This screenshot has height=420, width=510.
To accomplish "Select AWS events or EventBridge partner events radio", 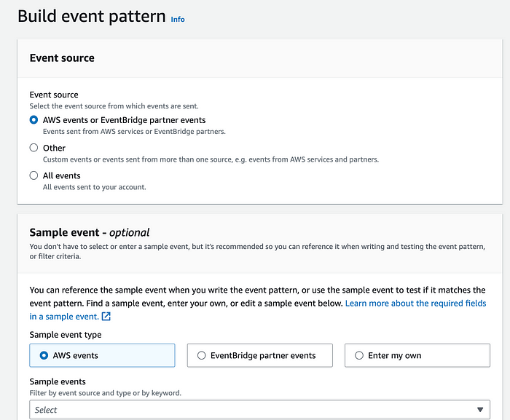I will tap(34, 120).
